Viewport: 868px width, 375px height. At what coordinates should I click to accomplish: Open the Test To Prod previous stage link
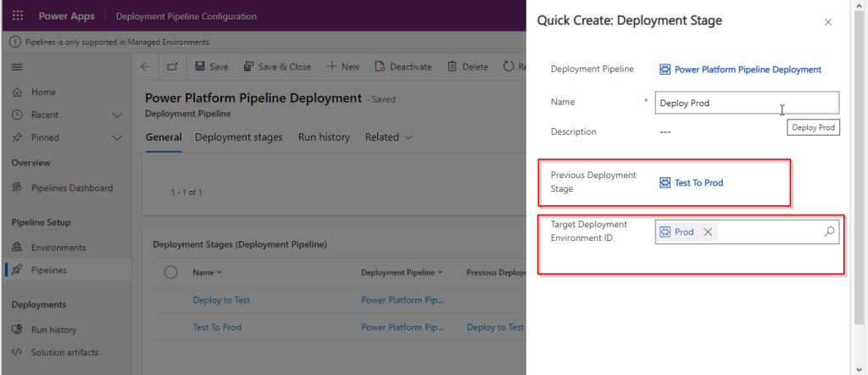pos(698,182)
